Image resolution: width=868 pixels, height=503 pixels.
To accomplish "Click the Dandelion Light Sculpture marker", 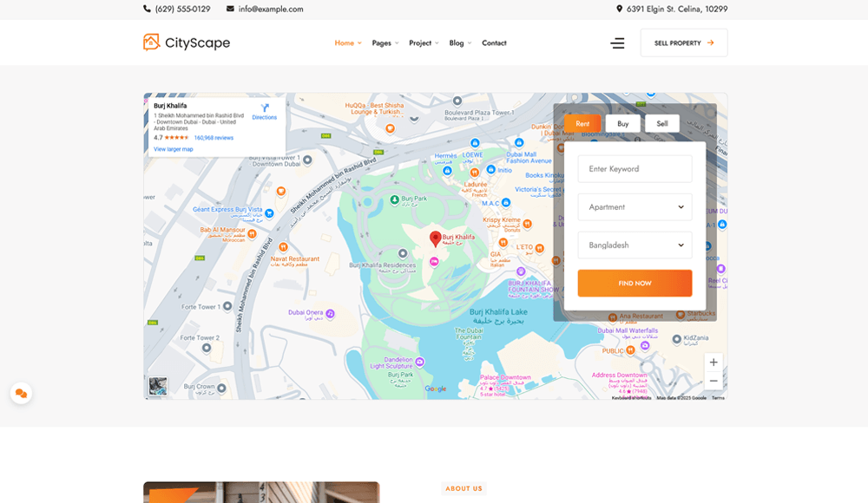I will pos(420,362).
